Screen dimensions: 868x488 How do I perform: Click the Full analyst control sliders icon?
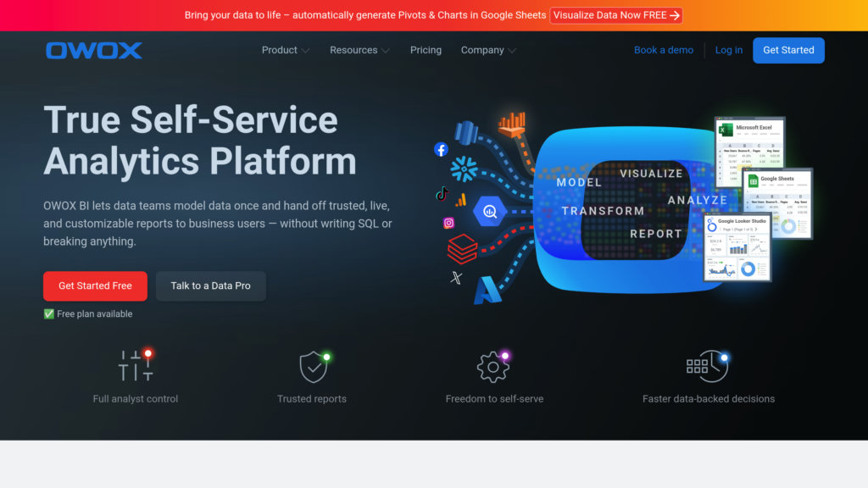[x=135, y=366]
